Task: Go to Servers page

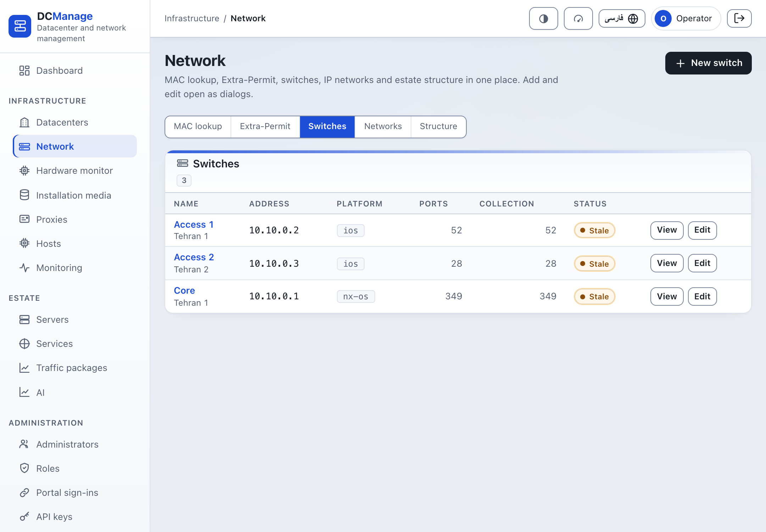Action: point(74,320)
